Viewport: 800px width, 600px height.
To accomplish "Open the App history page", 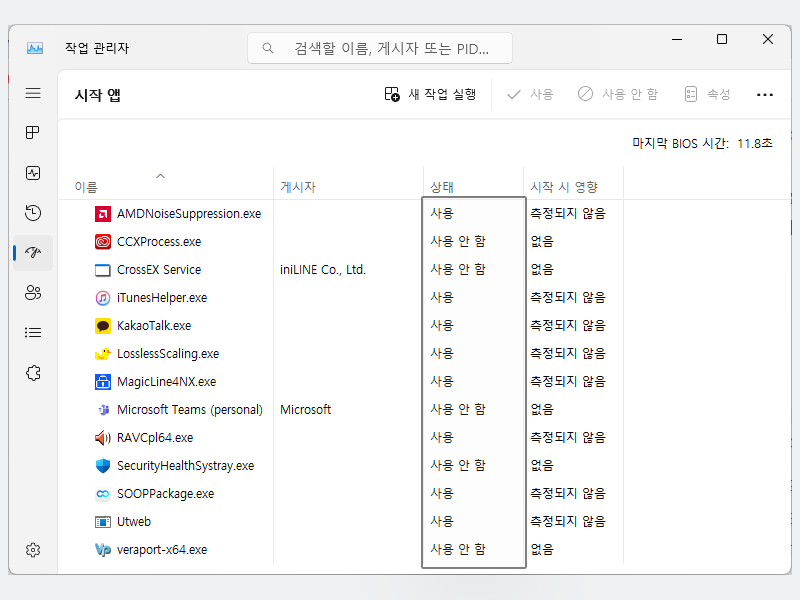I will pos(33,213).
